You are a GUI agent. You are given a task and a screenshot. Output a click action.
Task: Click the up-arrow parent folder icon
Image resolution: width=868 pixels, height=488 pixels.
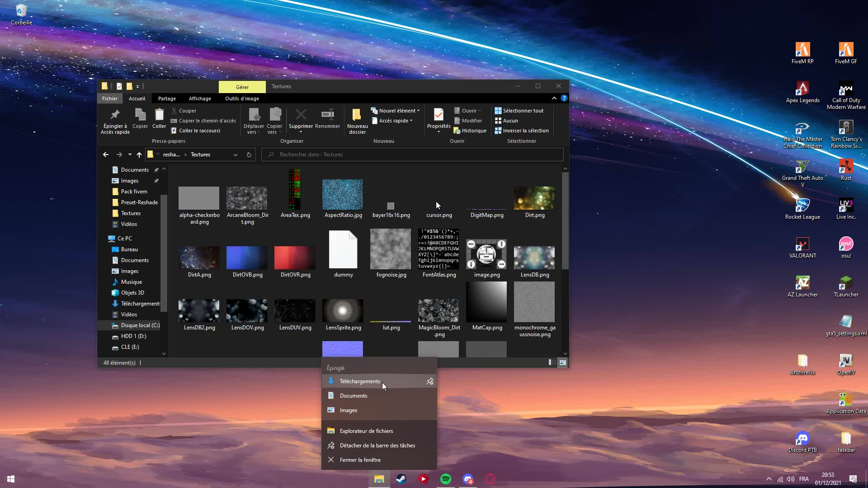pos(139,155)
